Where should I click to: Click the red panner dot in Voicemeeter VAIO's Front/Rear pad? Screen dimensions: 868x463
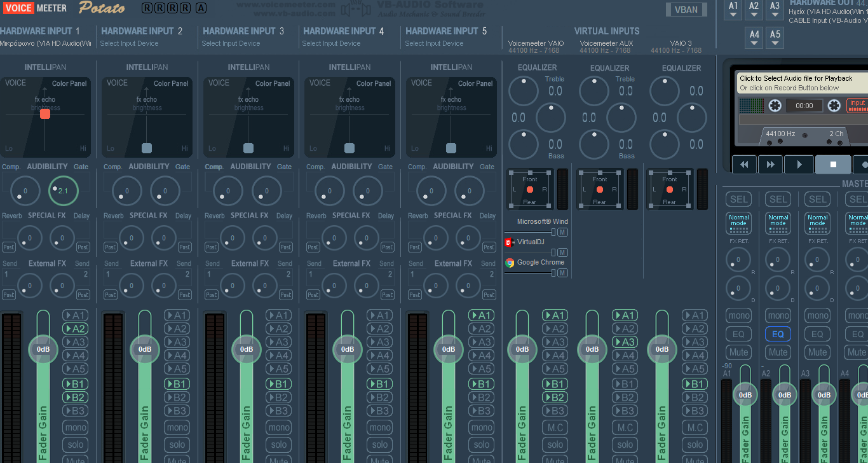click(x=530, y=190)
